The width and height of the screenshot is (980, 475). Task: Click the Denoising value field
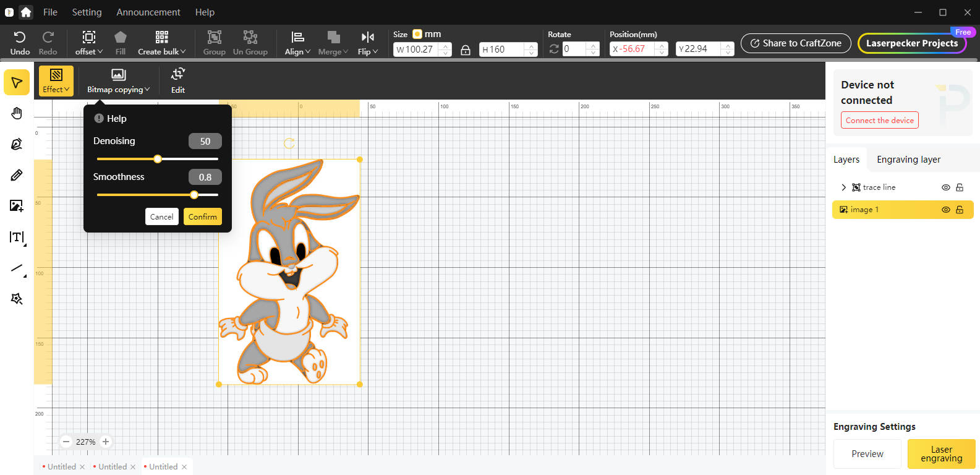pos(205,141)
